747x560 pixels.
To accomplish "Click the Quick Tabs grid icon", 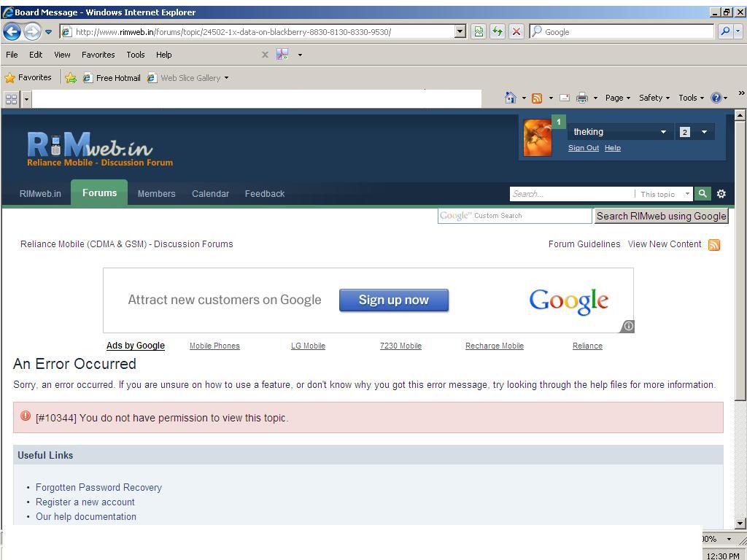I will [11, 99].
